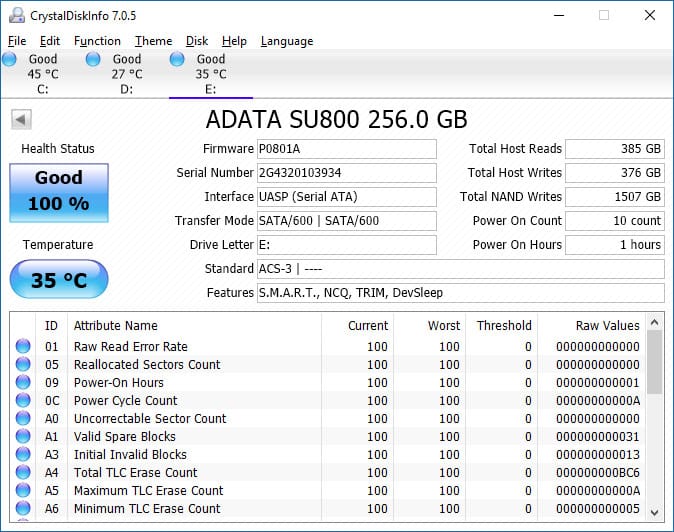Click Power On Count value 10 count

click(x=615, y=221)
